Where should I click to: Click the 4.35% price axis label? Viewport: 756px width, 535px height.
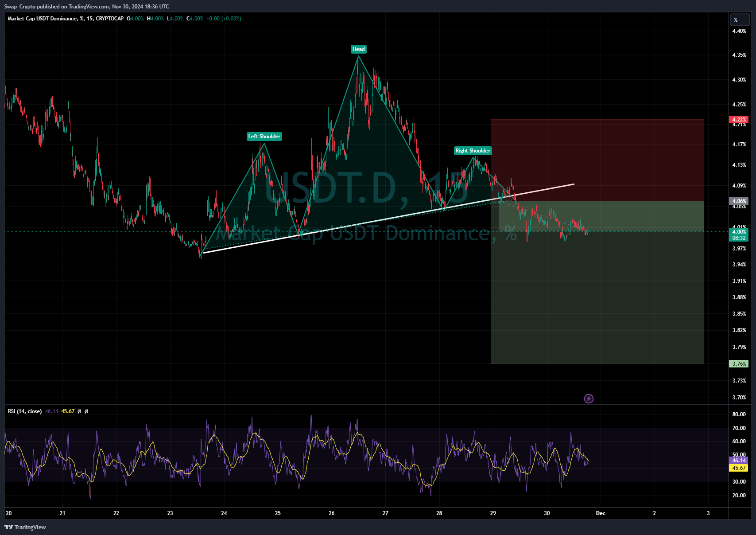pyautogui.click(x=739, y=55)
